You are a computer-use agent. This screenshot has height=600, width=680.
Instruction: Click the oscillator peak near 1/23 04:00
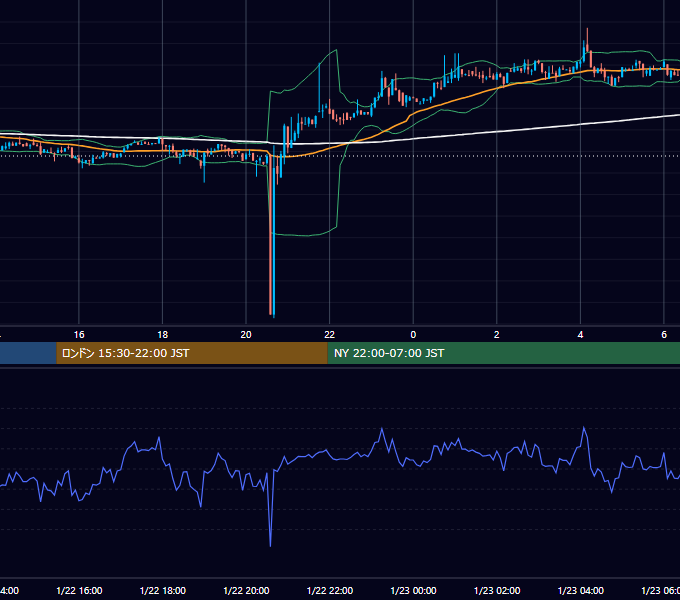click(x=584, y=429)
